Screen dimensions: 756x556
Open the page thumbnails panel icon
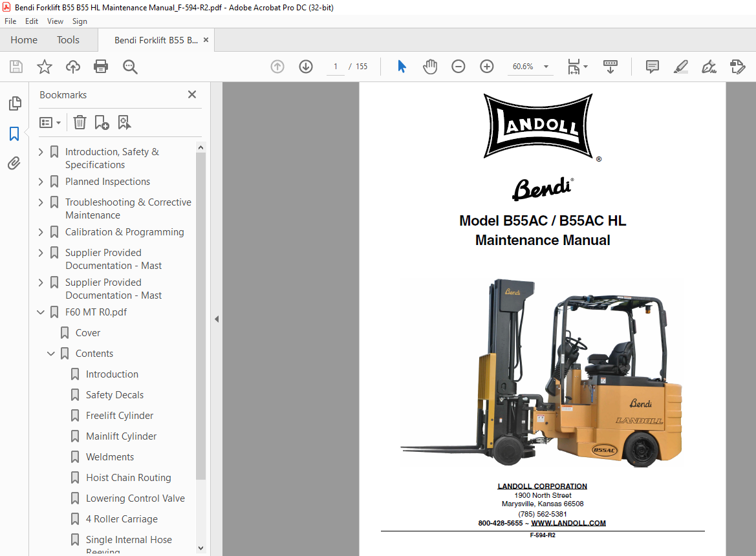click(14, 103)
